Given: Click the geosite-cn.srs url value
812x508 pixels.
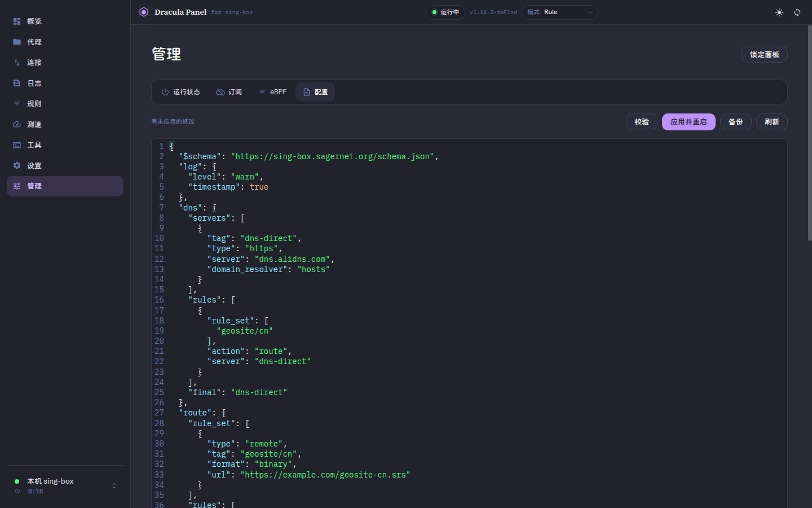Looking at the screenshot, I should point(325,475).
